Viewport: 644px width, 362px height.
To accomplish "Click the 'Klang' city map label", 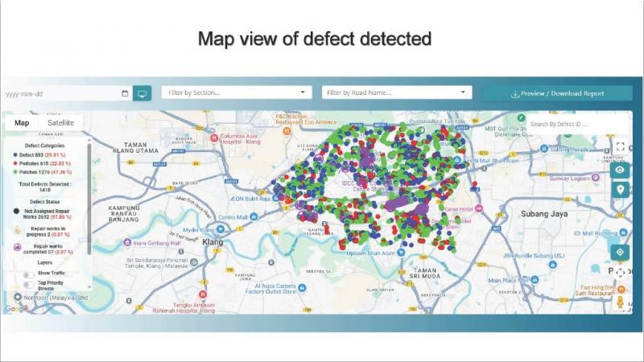I will (213, 242).
